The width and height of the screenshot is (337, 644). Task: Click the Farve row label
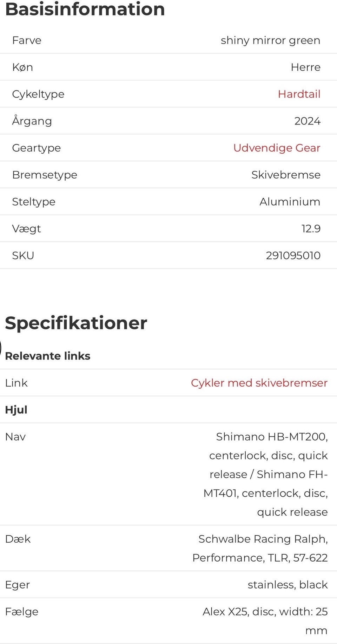(x=27, y=40)
